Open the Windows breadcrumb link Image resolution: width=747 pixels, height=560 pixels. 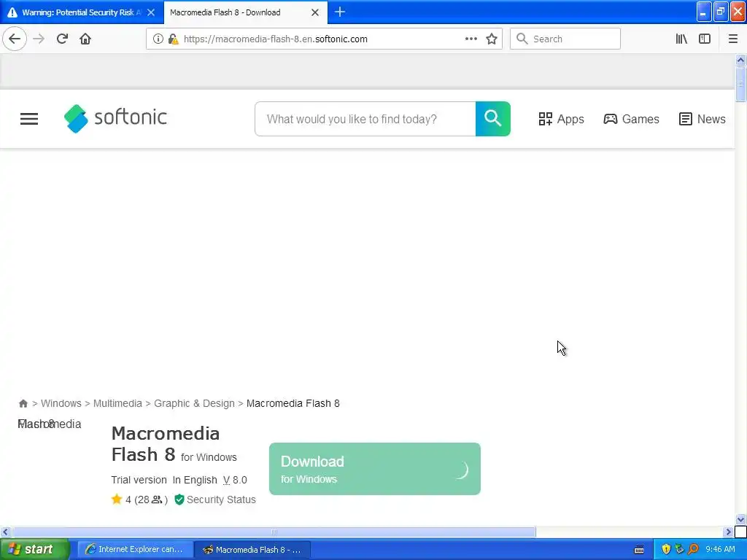[61, 403]
